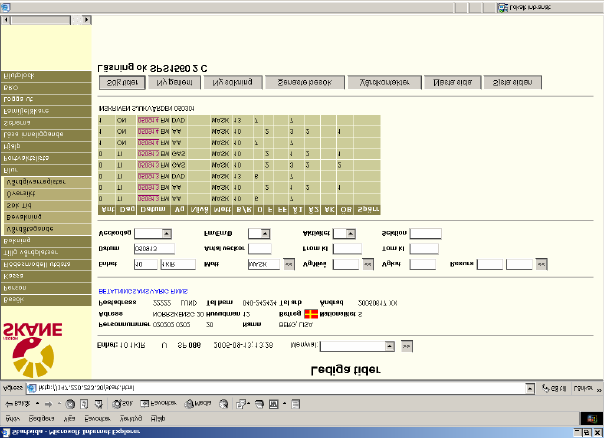The image size is (604, 438).
Task: Open the Fm/Em/B dropdown
Action: tap(265, 233)
